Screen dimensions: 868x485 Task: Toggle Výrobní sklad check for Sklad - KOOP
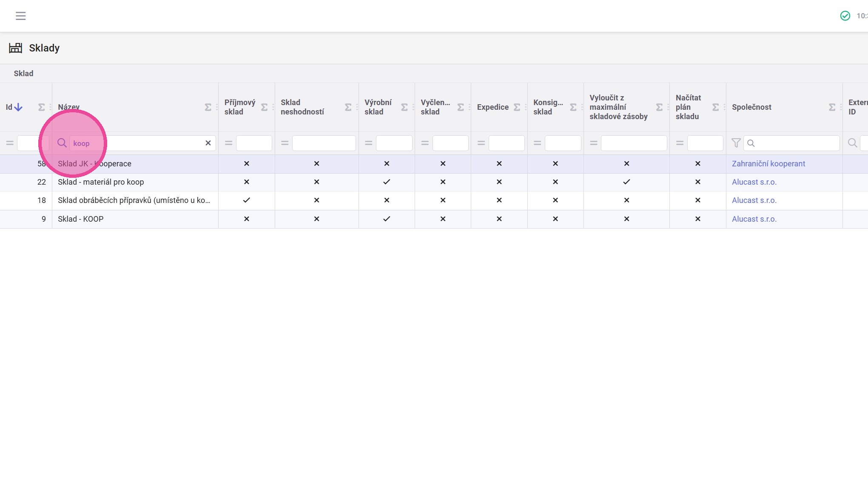(x=386, y=219)
